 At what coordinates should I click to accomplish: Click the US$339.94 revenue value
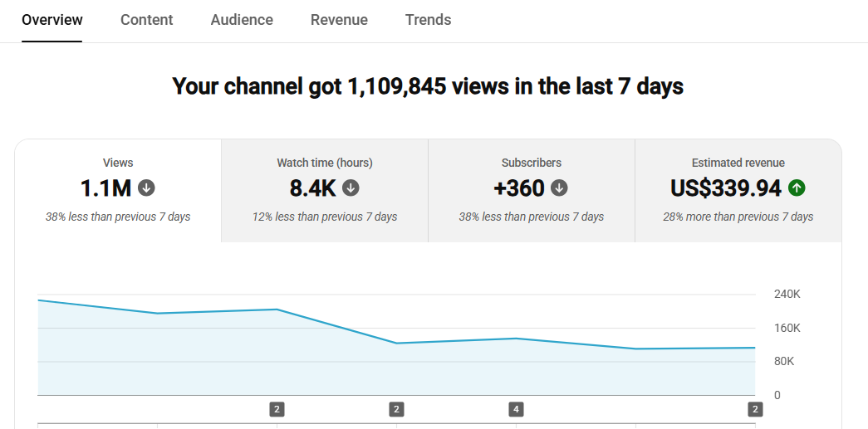click(x=726, y=188)
